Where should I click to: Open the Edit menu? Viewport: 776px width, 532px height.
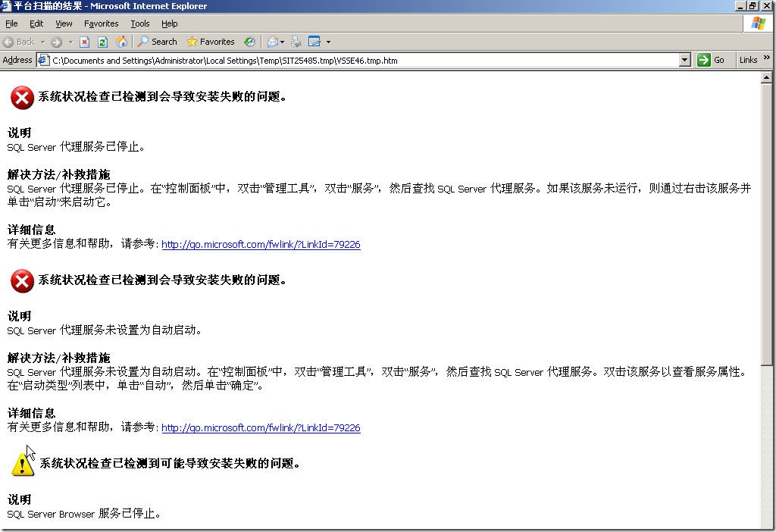pos(36,23)
